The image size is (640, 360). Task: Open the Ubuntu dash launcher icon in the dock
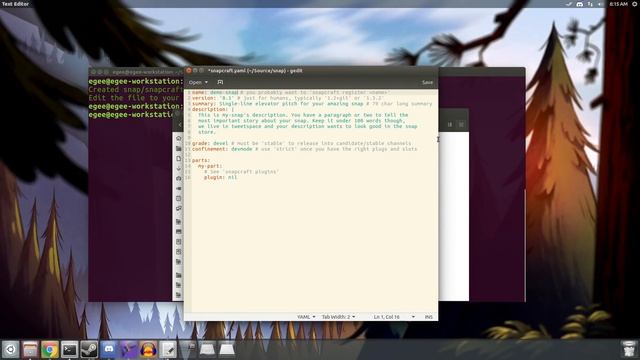click(x=10, y=349)
